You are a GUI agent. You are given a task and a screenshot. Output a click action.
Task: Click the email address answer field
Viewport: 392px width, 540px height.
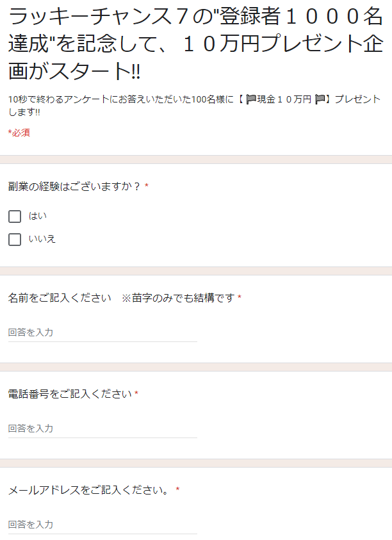click(102, 525)
